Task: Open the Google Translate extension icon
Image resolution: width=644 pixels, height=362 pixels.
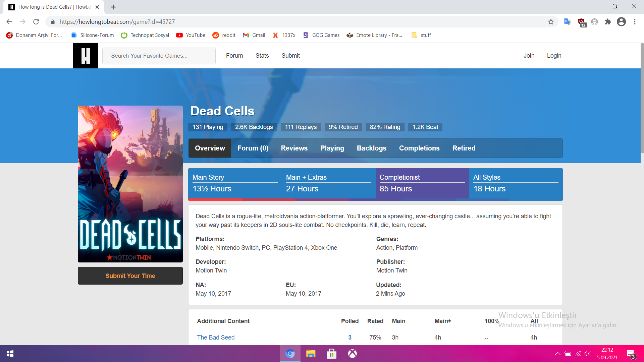Action: point(567,22)
